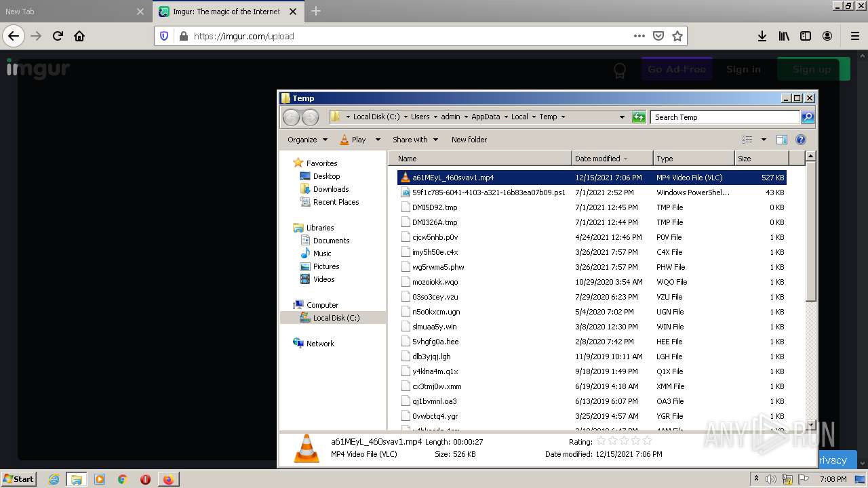The image size is (868, 488).
Task: Click the Imgur Sign in link
Action: coord(743,69)
